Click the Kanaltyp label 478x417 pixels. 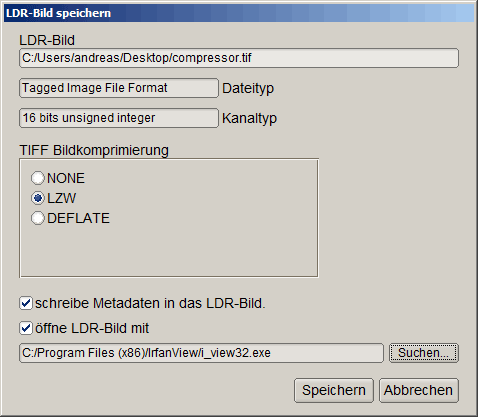pyautogui.click(x=249, y=119)
